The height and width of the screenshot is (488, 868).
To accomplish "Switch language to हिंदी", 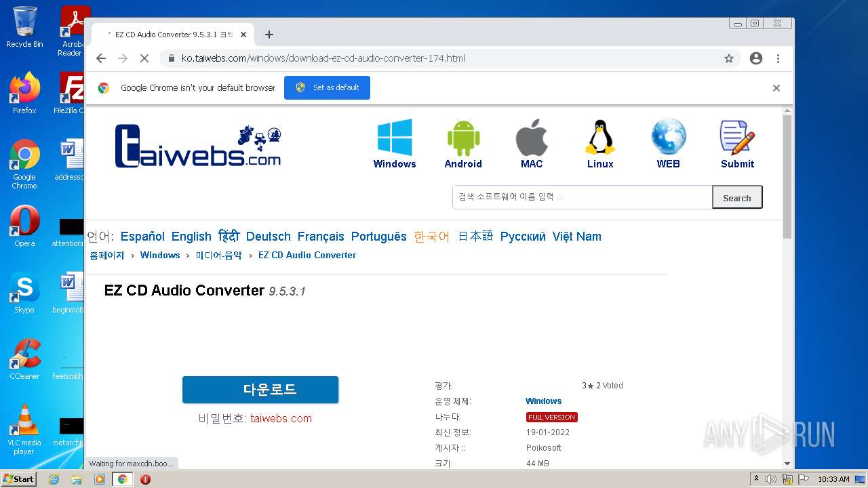I will 229,237.
